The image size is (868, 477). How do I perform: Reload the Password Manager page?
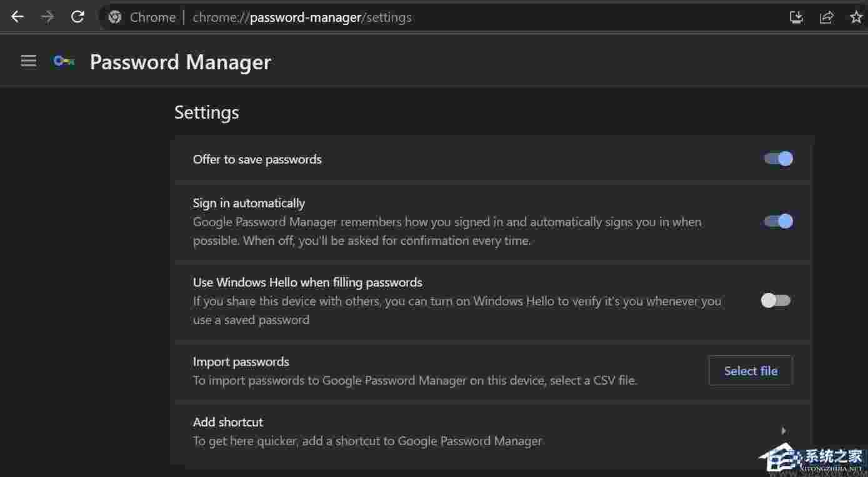coord(77,17)
